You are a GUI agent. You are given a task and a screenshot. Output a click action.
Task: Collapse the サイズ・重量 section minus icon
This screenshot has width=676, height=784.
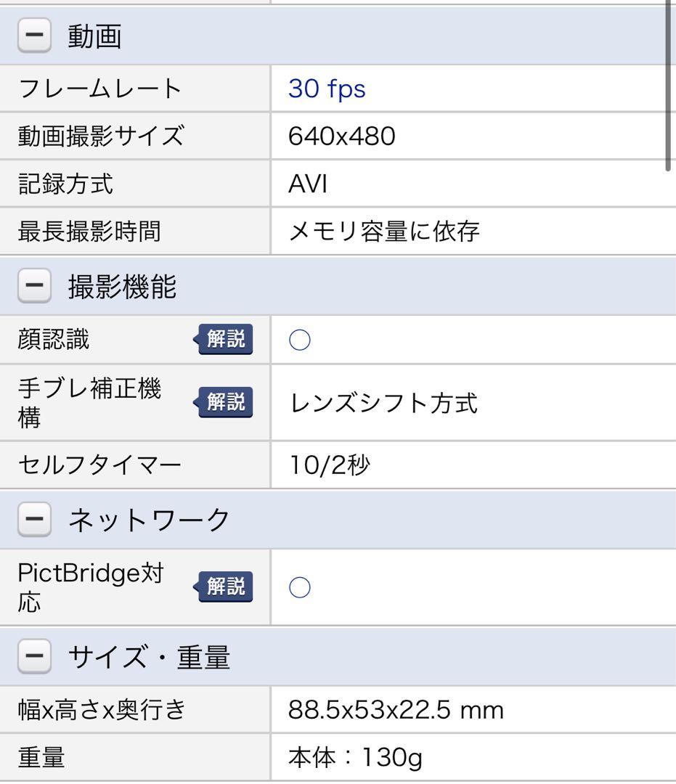(34, 658)
